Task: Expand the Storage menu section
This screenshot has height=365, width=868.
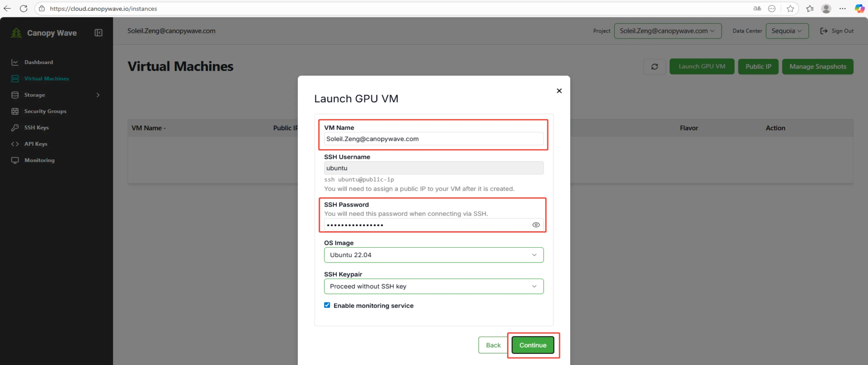Action: pos(34,95)
